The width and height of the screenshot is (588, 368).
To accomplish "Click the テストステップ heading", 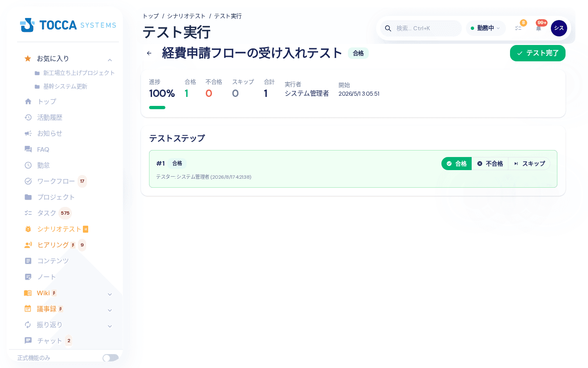I will [x=177, y=138].
